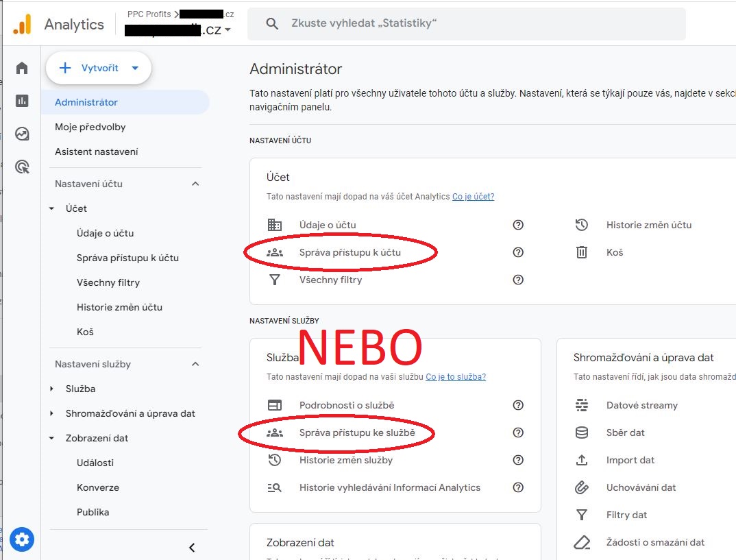Click the building icon beside Údaje o účtu
Viewport: 736px width, 560px height.
(275, 225)
